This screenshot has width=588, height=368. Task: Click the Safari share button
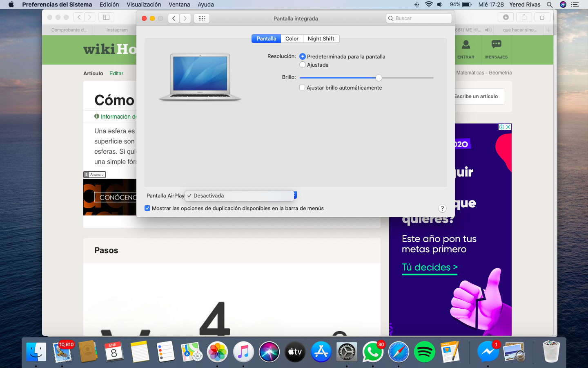(x=524, y=17)
